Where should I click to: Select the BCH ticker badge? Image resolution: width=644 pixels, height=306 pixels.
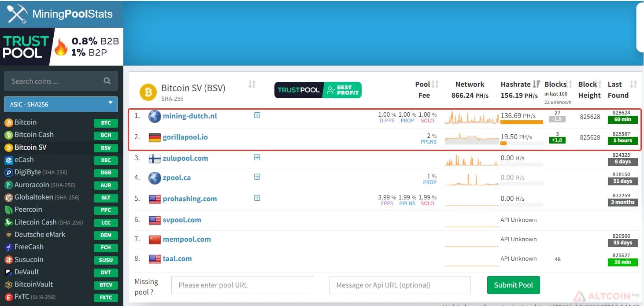[106, 135]
